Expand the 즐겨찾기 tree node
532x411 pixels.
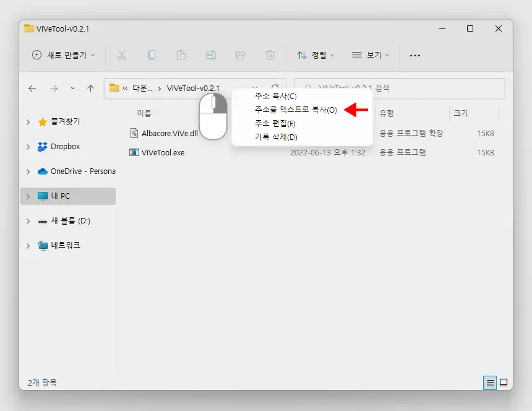(x=28, y=122)
